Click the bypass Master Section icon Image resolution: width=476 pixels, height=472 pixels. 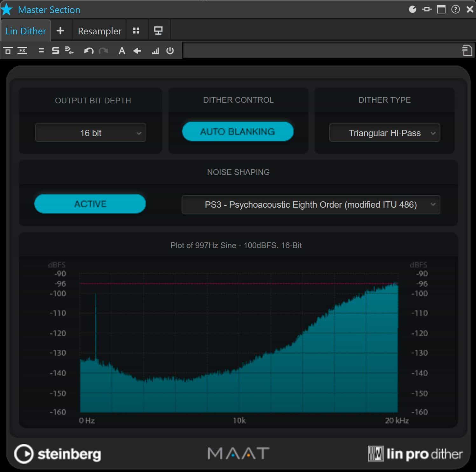(7, 50)
